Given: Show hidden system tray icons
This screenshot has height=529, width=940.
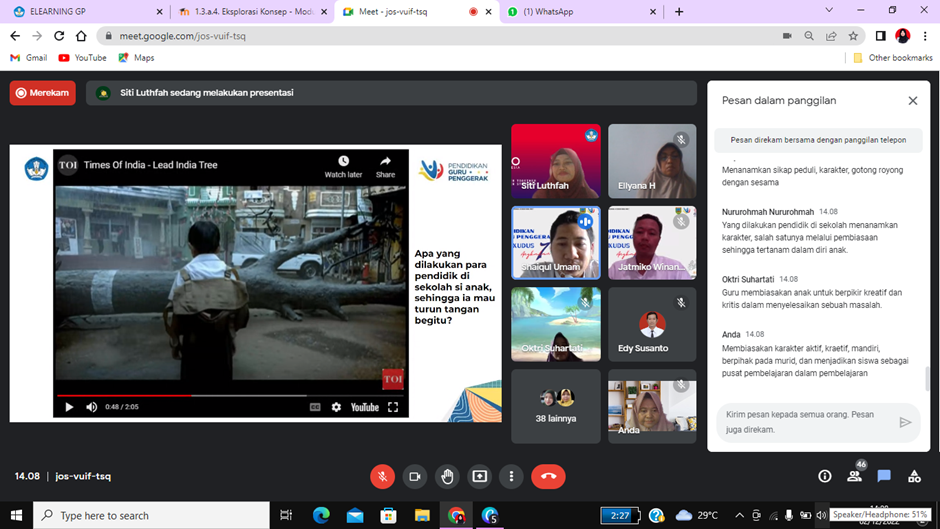Looking at the screenshot, I should (739, 515).
